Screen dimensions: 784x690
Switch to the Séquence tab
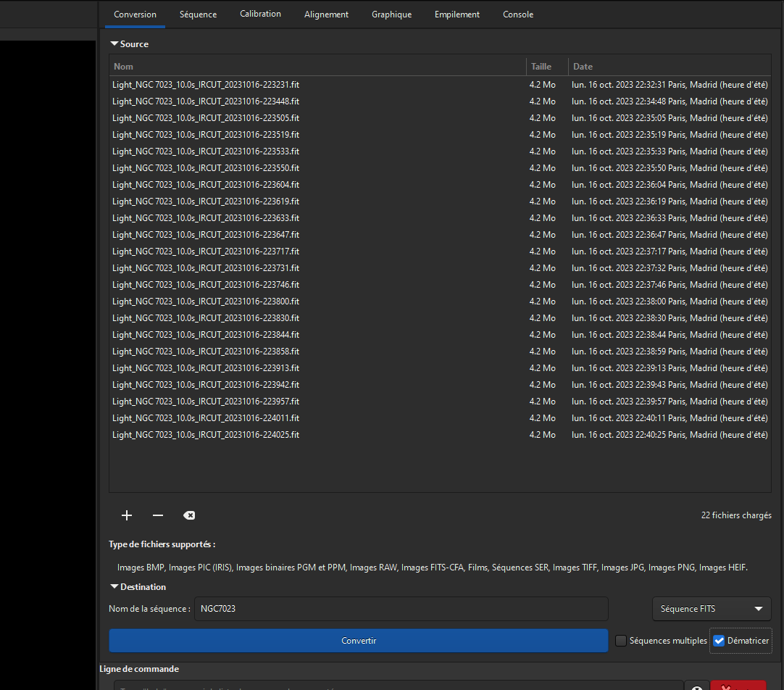pos(198,14)
